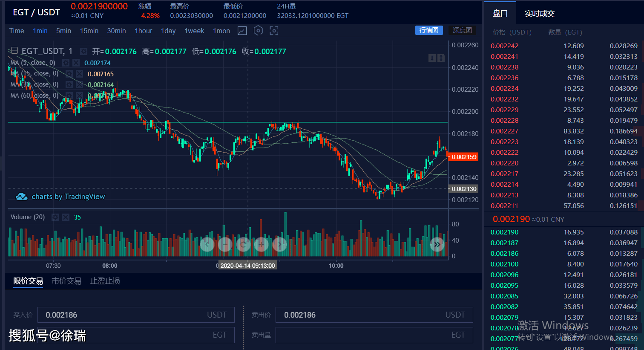Open Volume (20) settings gear
The image size is (644, 350).
coord(55,217)
